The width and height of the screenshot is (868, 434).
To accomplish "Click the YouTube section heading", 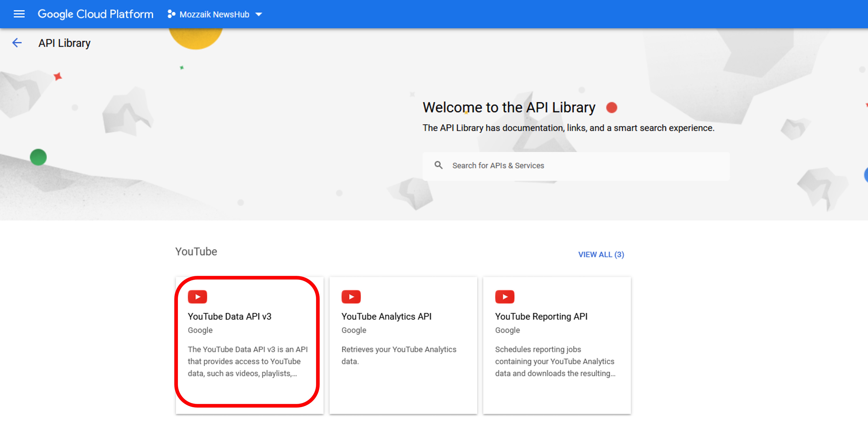I will [x=196, y=252].
